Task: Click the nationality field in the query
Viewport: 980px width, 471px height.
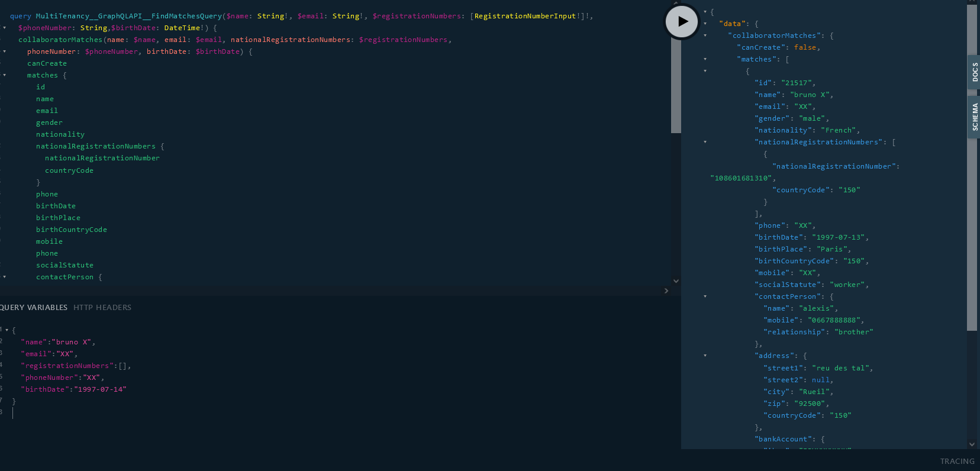Action: [60, 134]
